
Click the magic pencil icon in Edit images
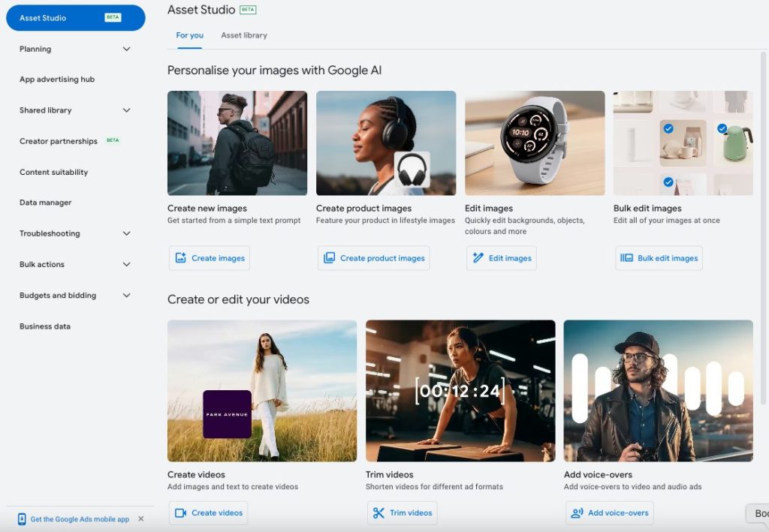(x=478, y=257)
